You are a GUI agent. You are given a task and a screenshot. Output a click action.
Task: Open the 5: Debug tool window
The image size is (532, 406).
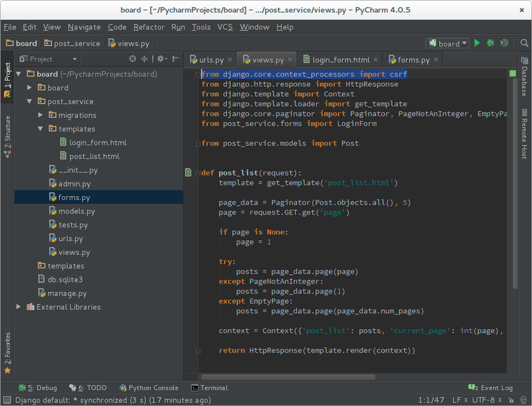coord(37,388)
